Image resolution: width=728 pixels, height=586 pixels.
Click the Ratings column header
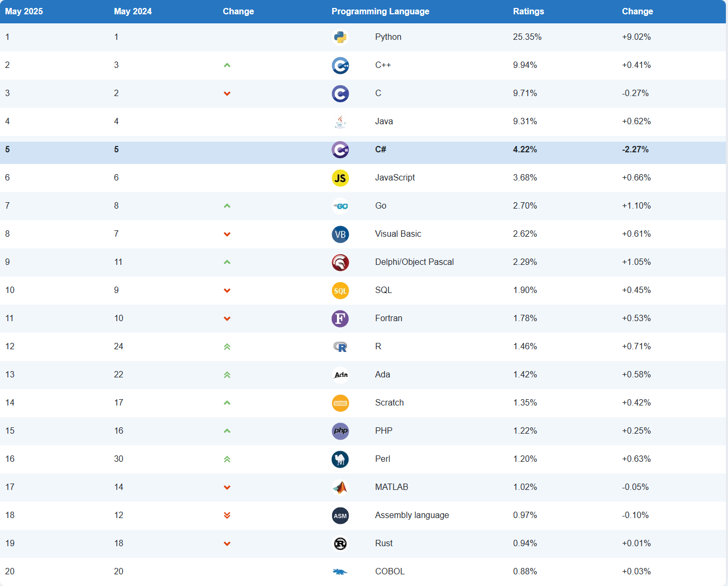tap(528, 12)
